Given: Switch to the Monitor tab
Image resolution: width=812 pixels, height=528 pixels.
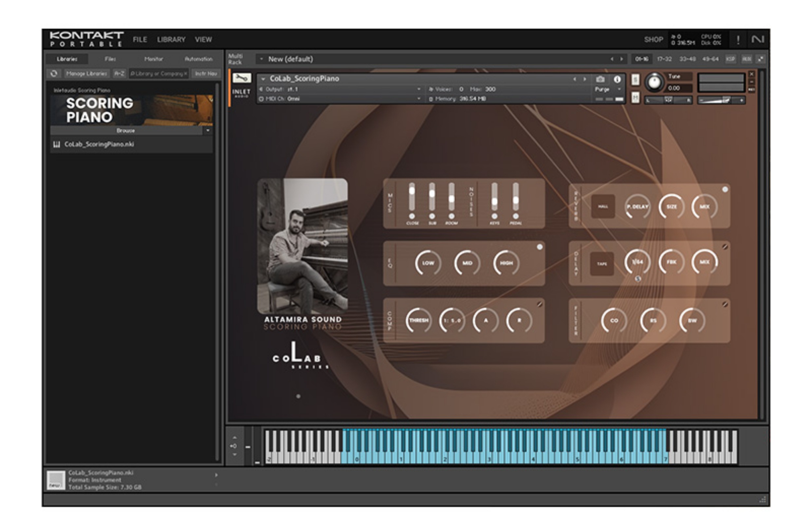Looking at the screenshot, I should click(154, 59).
